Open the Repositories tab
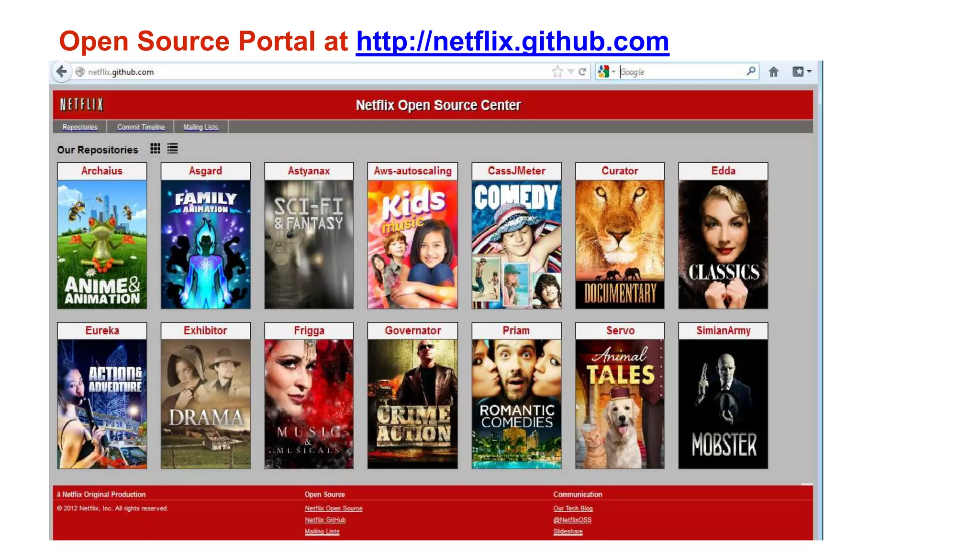 pyautogui.click(x=80, y=127)
